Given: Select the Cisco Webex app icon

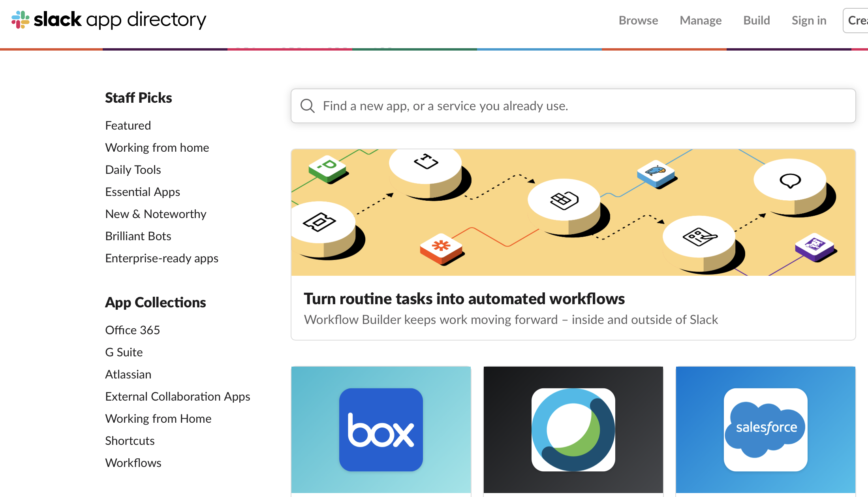Looking at the screenshot, I should 573,430.
